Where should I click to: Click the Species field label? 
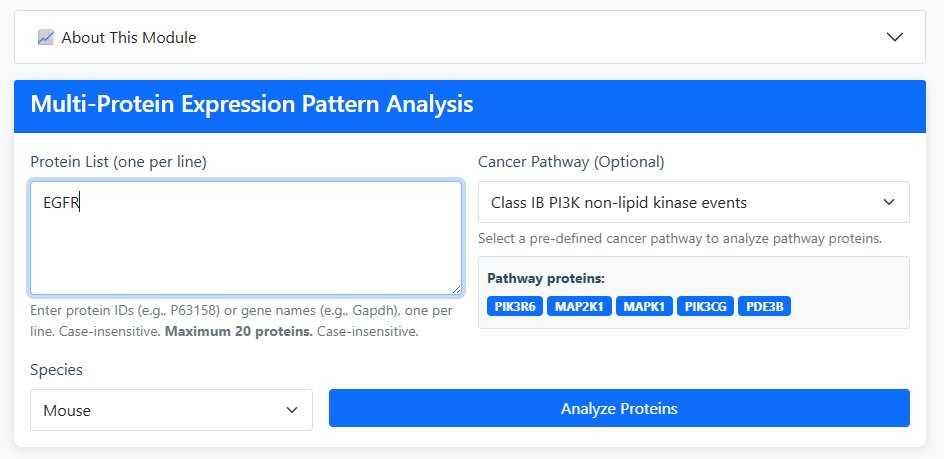57,369
